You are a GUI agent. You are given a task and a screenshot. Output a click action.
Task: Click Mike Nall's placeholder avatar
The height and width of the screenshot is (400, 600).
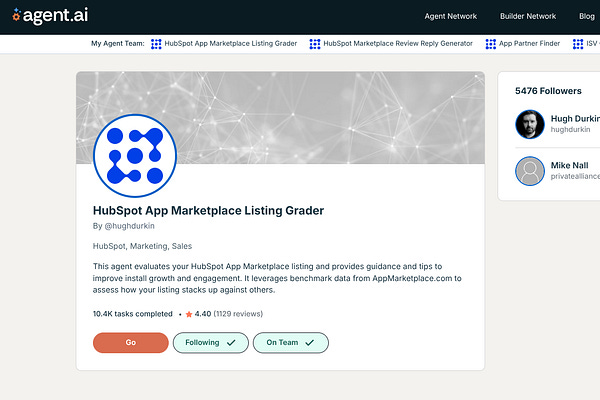click(530, 171)
